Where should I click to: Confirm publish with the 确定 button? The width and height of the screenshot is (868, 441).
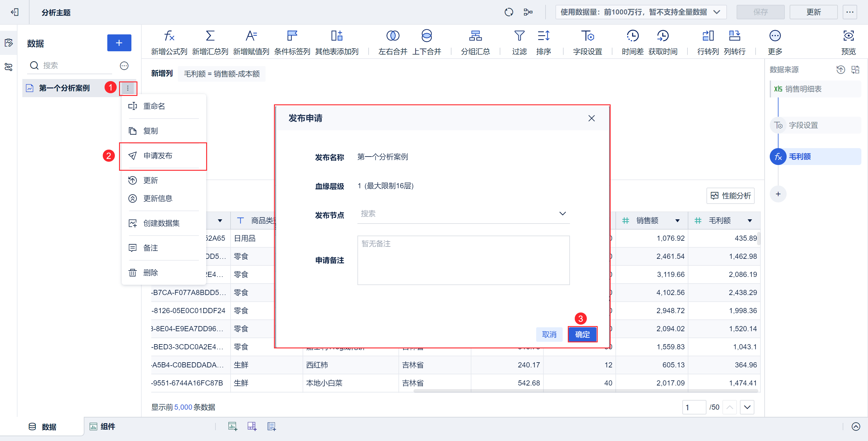[x=582, y=335]
